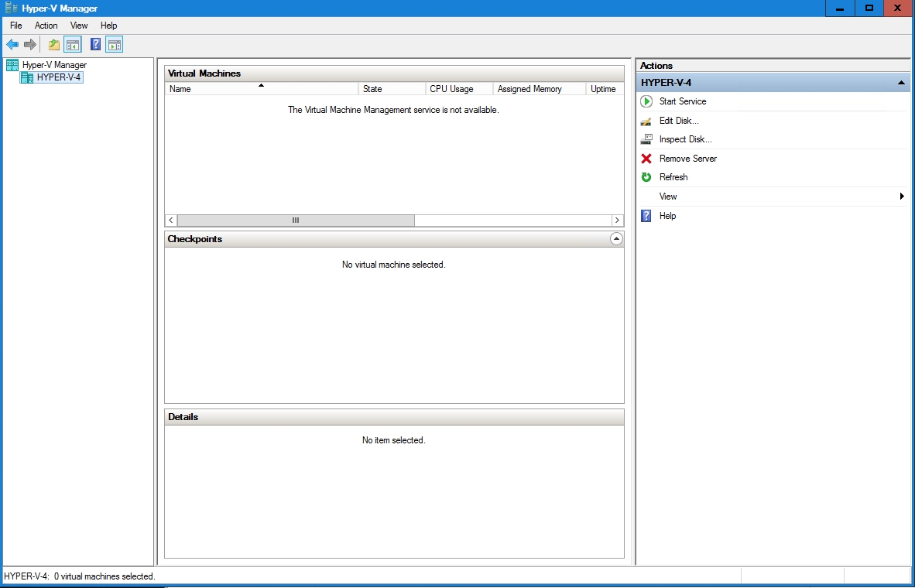The image size is (915, 588).
Task: Click the Hyper-V Manager root node icon
Action: point(12,65)
